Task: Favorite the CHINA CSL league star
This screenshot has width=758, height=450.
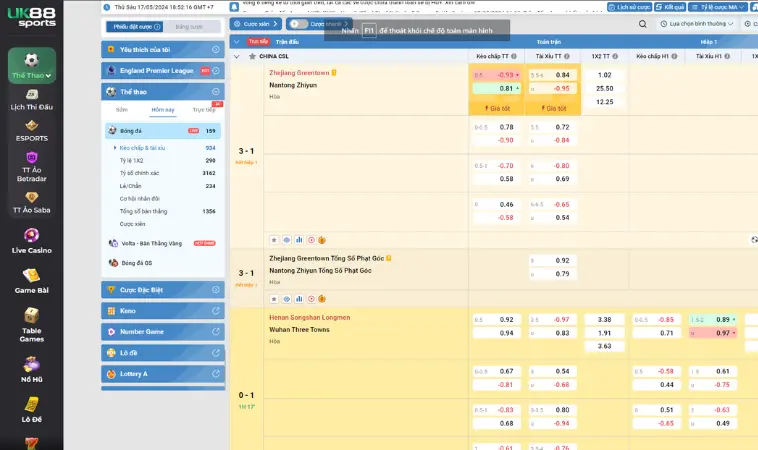Action: click(x=251, y=57)
